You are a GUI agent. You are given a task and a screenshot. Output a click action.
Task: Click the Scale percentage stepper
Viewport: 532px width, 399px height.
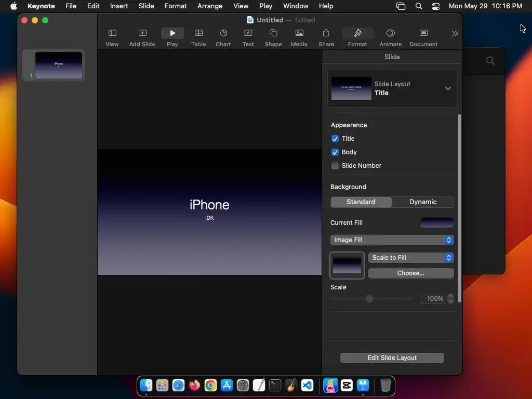450,299
